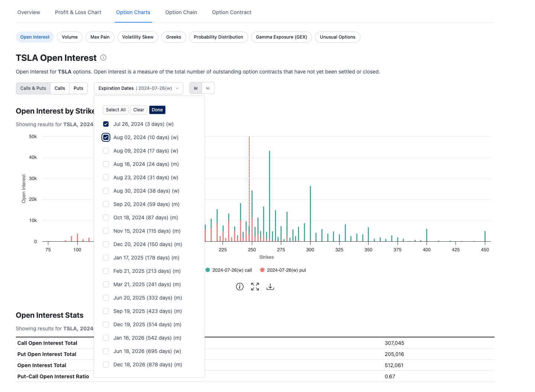
Task: Check Aug 23, 2024 expiration
Action: 106,177
